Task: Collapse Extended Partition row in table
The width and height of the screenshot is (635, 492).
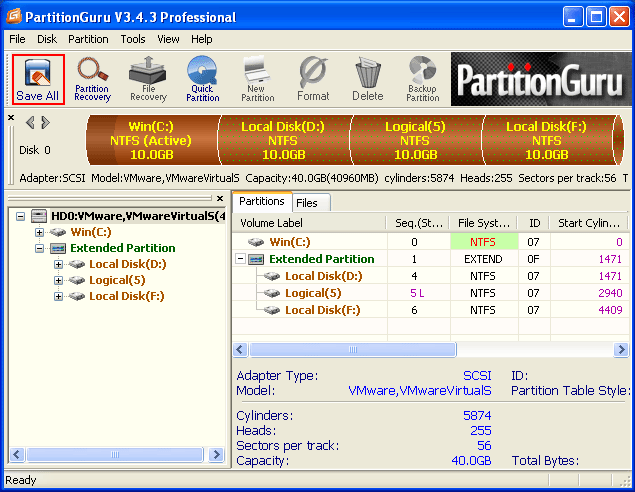Action: coord(241,259)
